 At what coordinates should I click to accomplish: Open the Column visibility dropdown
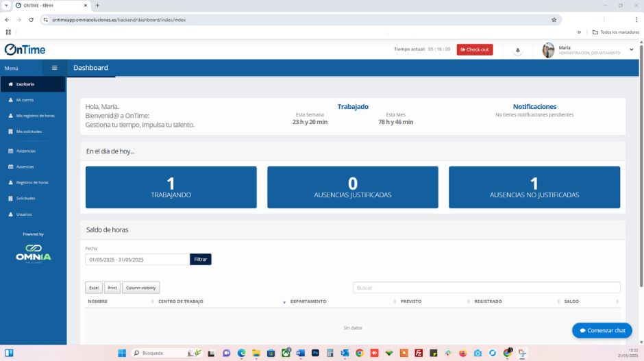(x=140, y=288)
